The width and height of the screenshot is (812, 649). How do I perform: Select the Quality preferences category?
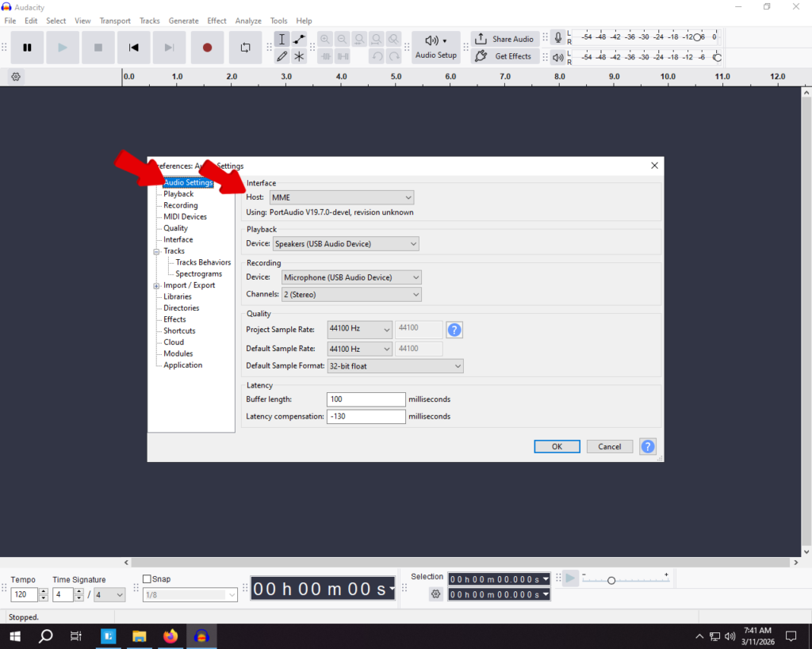click(x=175, y=228)
